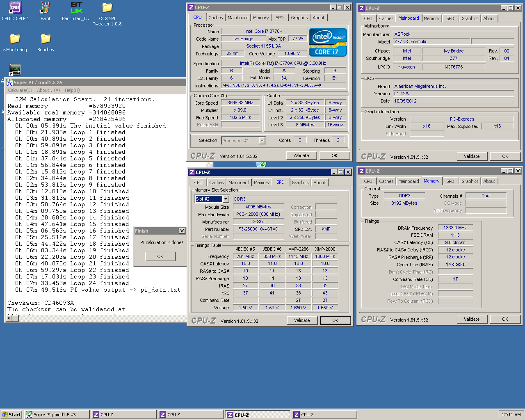525x420 pixels.
Task: Open the ~Monitoring folder
Action: (15, 42)
